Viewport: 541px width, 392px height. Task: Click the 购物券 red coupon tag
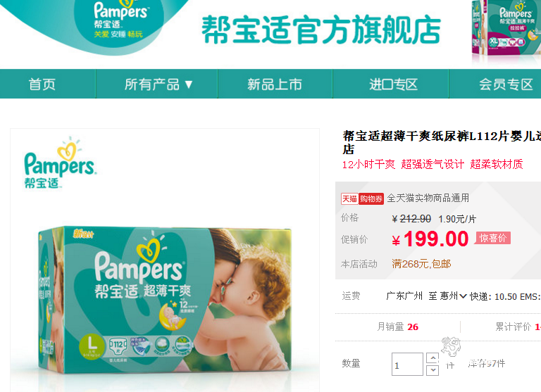pos(371,199)
